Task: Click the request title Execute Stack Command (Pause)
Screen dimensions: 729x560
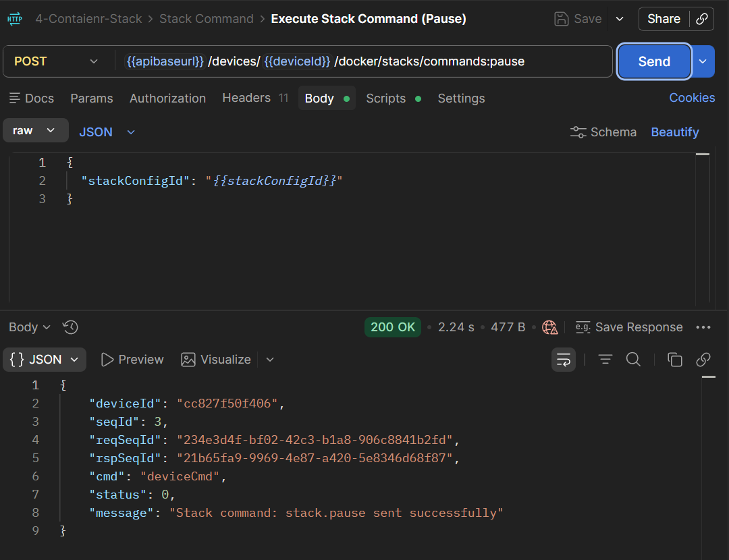Action: [x=369, y=19]
